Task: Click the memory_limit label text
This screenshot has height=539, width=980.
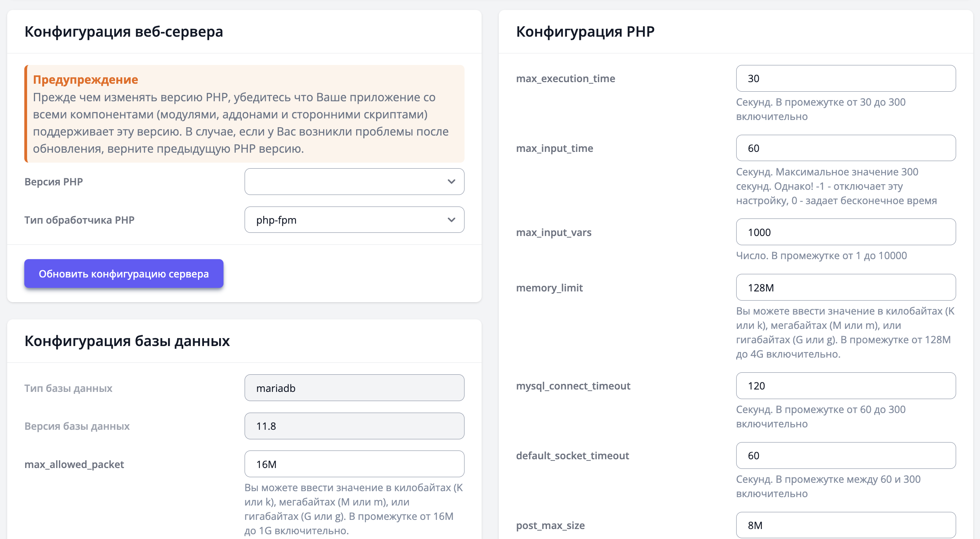Action: pyautogui.click(x=549, y=288)
